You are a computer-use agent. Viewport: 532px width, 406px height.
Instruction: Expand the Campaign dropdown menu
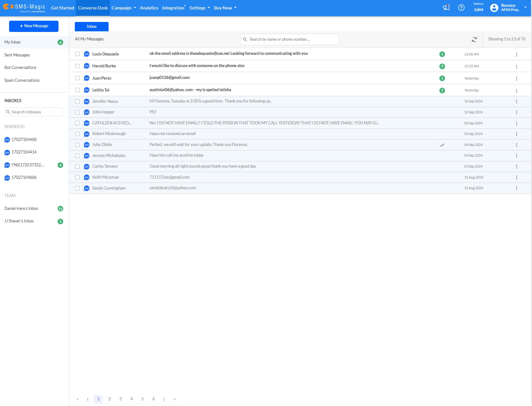click(124, 8)
